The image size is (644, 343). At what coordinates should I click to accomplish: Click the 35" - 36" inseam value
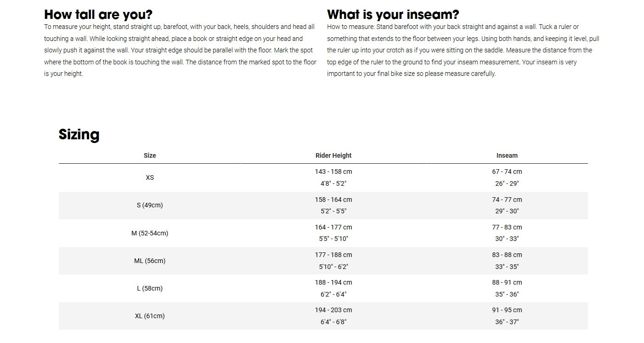[507, 294]
